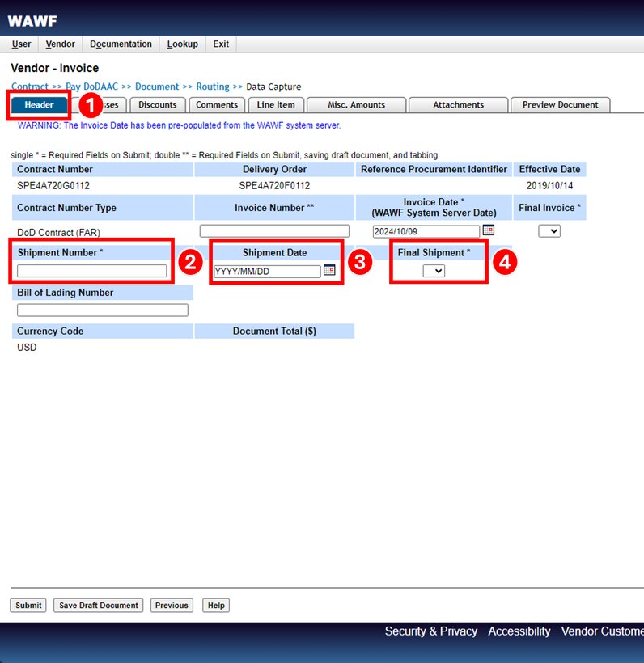Open the Vendor menu
644x663 pixels.
[x=61, y=44]
